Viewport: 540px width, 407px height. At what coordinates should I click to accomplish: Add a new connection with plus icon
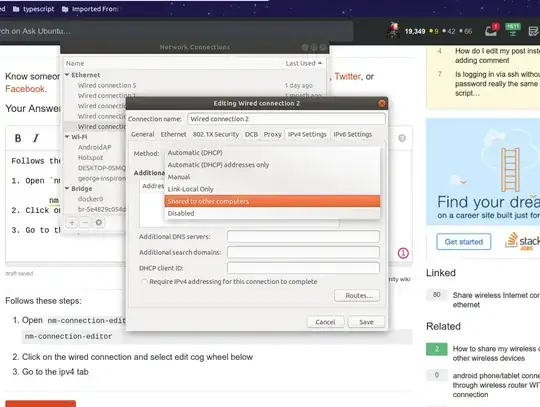tap(72, 222)
